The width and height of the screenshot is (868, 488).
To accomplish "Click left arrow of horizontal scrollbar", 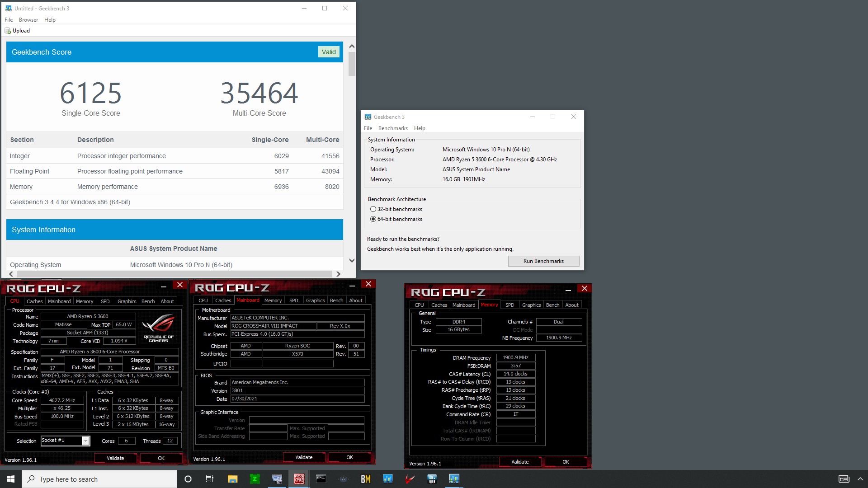I will pos(11,274).
